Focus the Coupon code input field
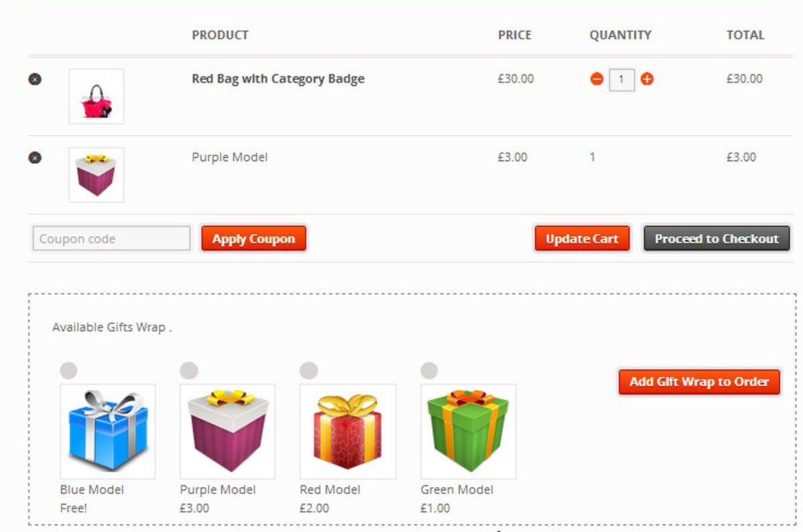 coord(112,239)
